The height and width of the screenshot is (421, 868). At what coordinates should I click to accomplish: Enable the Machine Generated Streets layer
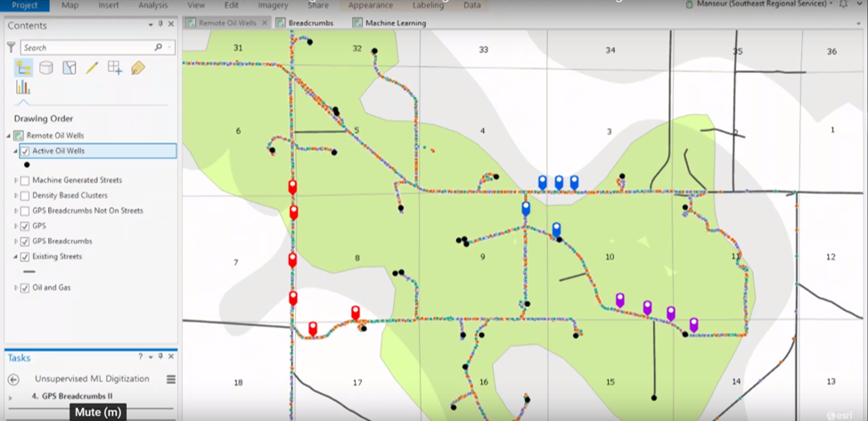25,180
